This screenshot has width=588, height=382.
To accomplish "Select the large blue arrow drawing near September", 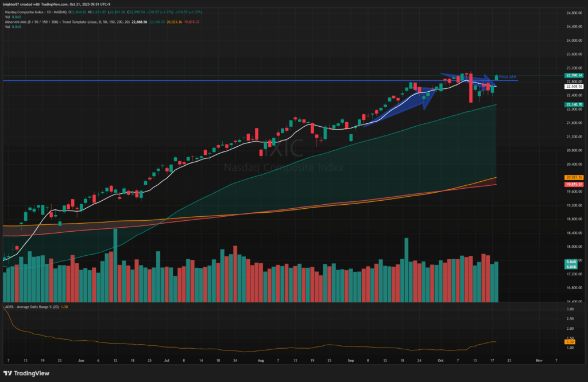I will pos(402,106).
